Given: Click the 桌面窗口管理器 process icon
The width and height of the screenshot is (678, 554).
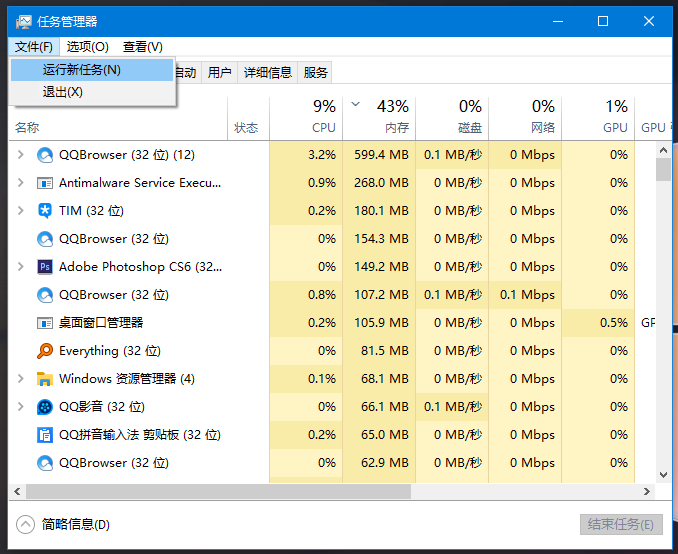Looking at the screenshot, I should click(x=45, y=323).
